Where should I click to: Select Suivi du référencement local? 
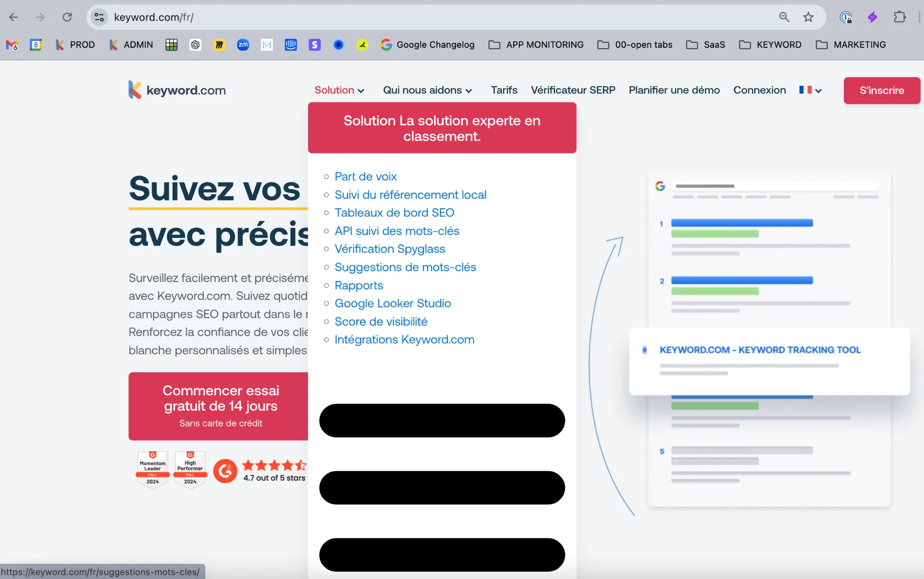pos(410,195)
